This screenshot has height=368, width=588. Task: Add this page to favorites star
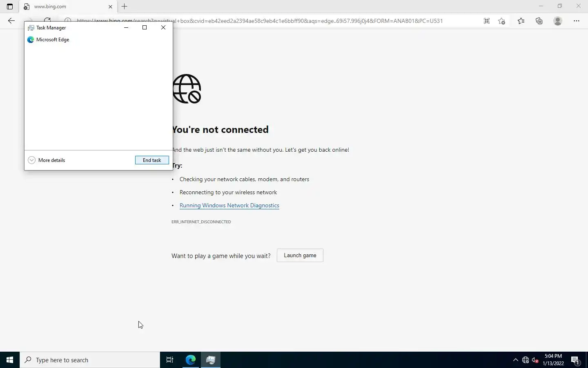[502, 21]
